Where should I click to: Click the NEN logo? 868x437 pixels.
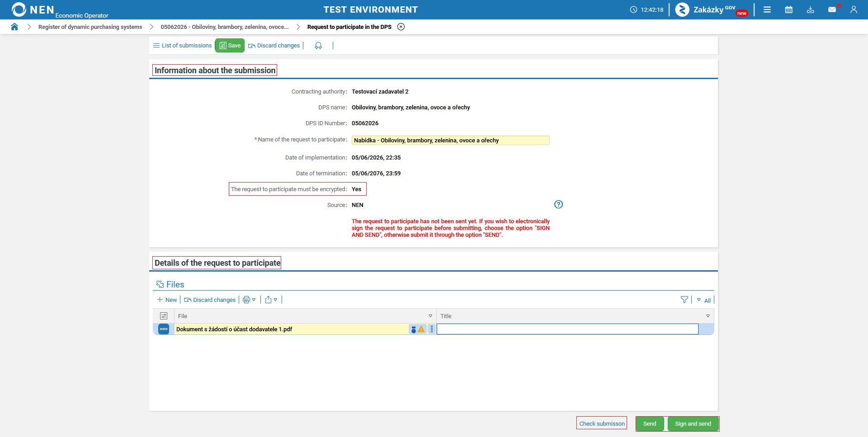[33, 9]
